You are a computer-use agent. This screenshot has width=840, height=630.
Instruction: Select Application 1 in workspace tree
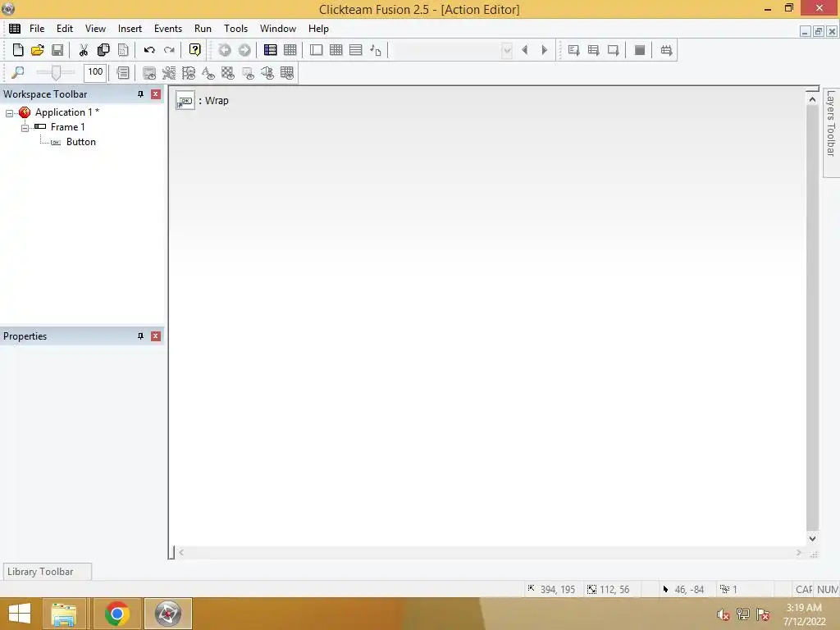pos(67,112)
